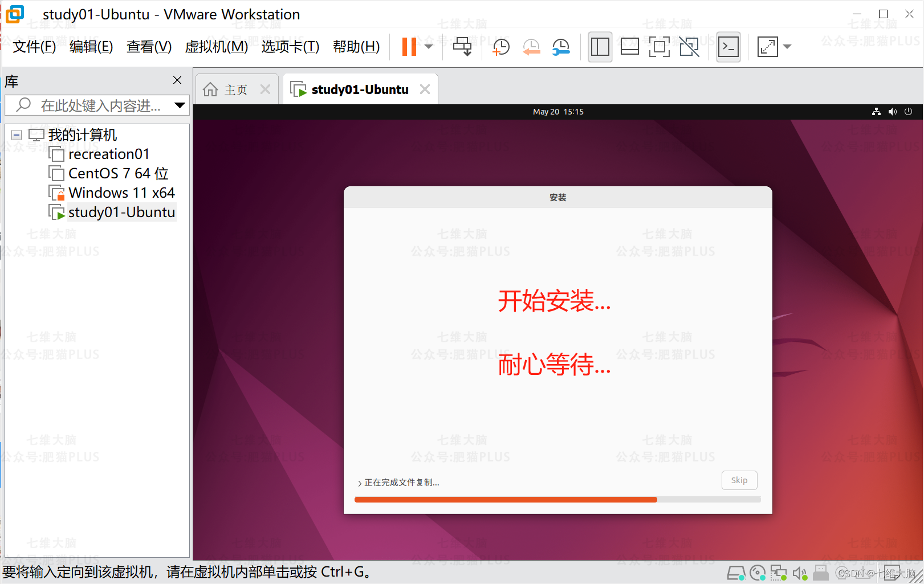Open the Ubuntu volume icon in top bar
The height and width of the screenshot is (584, 924).
pyautogui.click(x=893, y=112)
